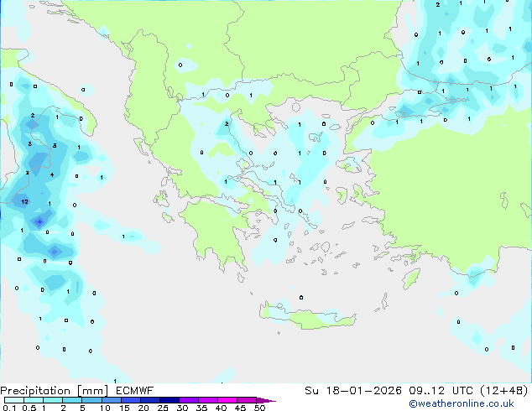Click legend scale label '35'
The width and height of the screenshot is (532, 411).
point(201,408)
